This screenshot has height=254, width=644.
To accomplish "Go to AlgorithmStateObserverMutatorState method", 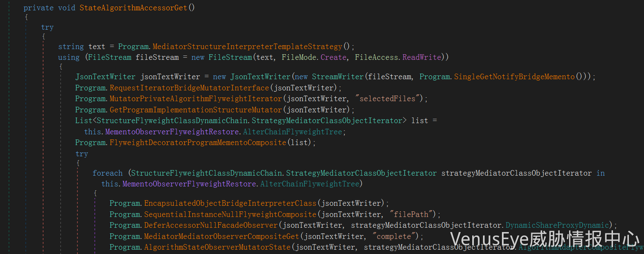I will coord(217,247).
